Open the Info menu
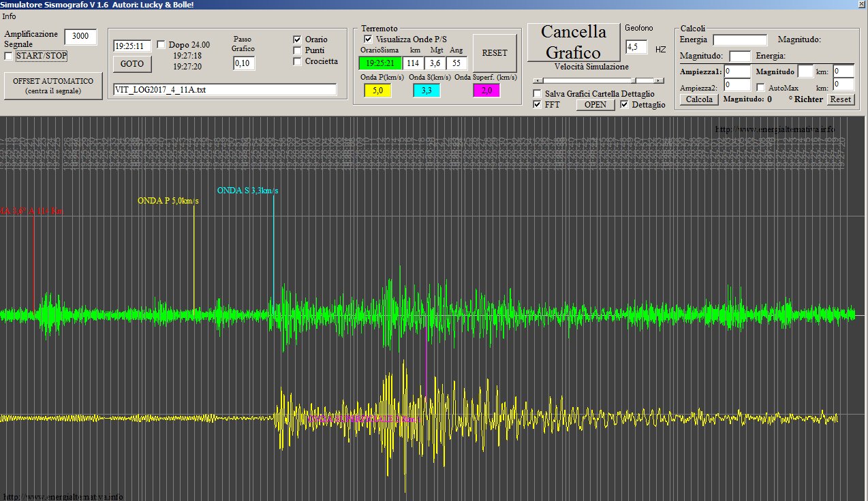The height and width of the screenshot is (501, 868). 9,16
